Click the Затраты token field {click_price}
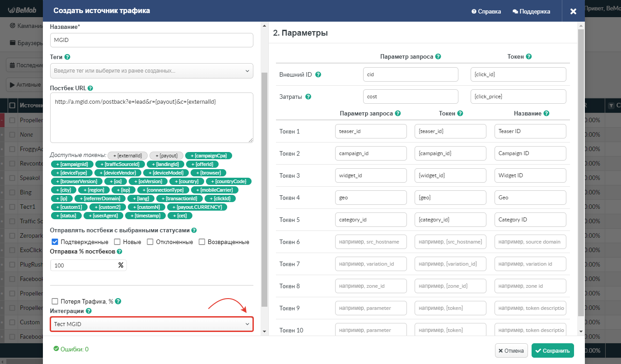Viewport: 621px width, 364px height. 518,97
